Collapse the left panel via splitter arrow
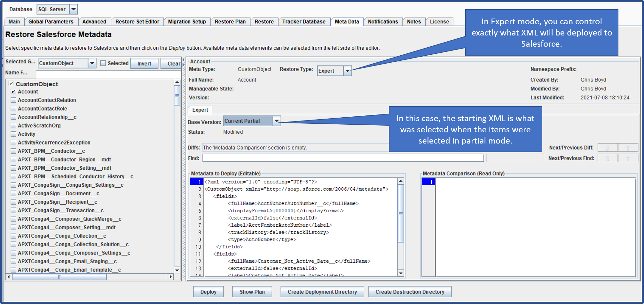The height and width of the screenshot is (304, 644). click(183, 60)
